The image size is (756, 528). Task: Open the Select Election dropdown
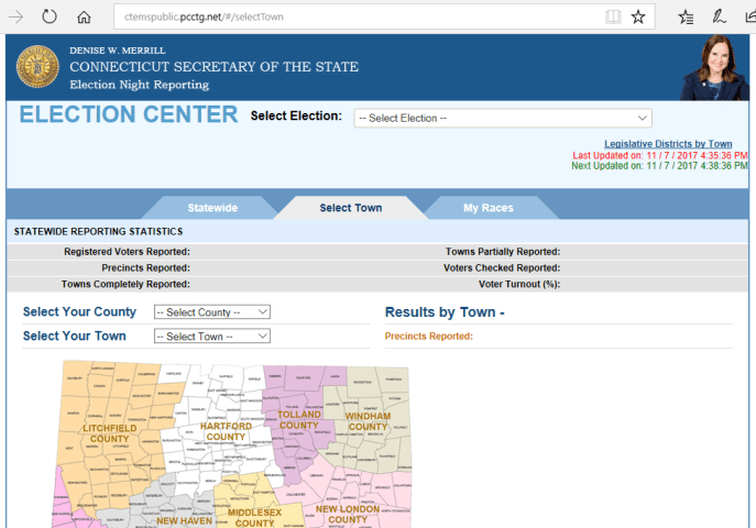pos(503,118)
